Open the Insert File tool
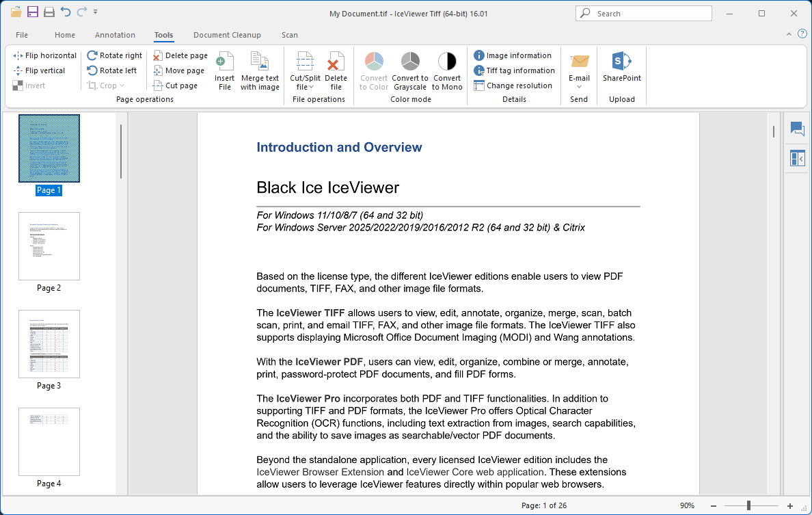 pos(224,71)
